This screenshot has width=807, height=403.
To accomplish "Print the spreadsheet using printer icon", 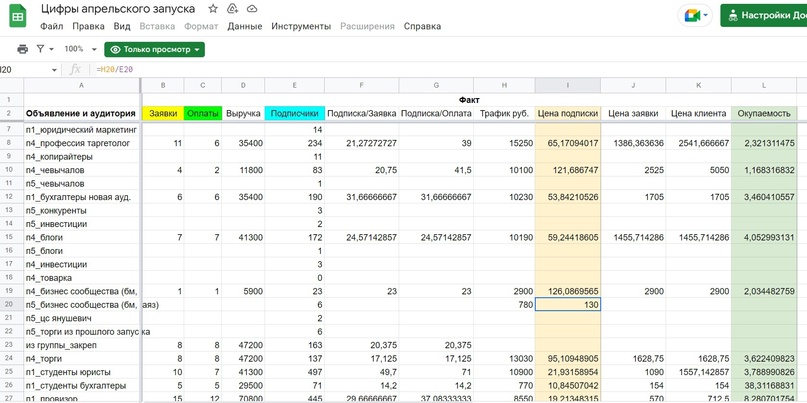I will (x=22, y=49).
